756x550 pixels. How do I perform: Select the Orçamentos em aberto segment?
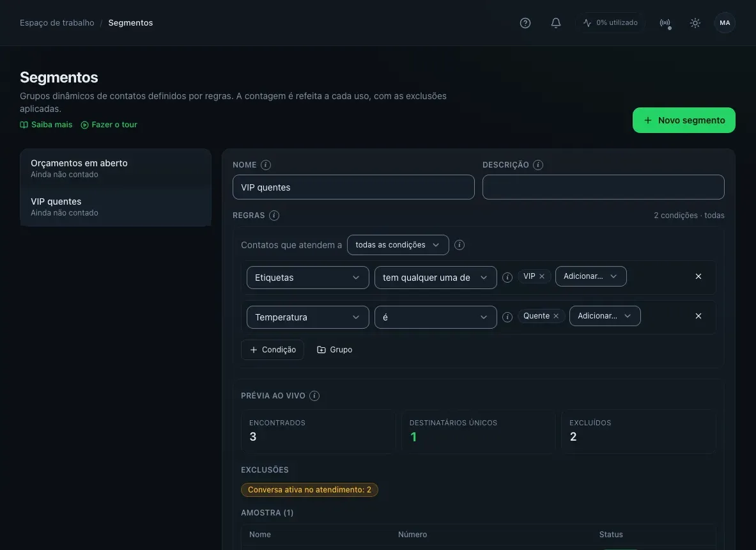pos(116,168)
